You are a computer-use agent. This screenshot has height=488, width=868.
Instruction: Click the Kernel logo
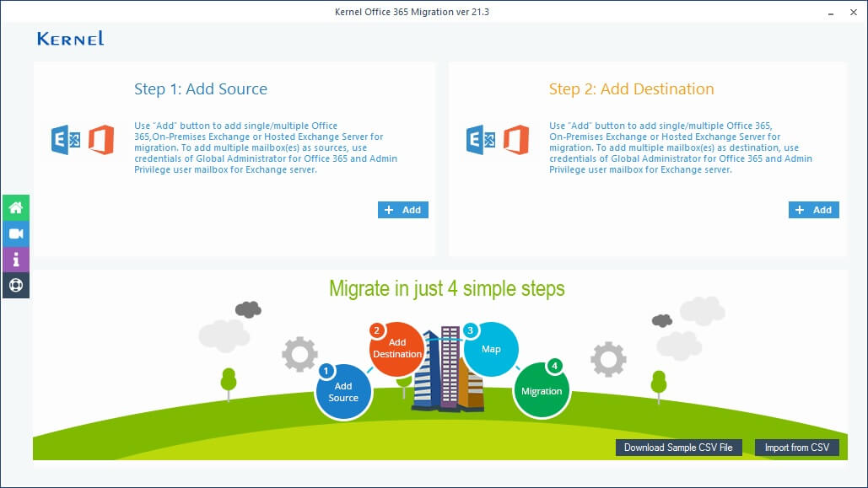70,38
